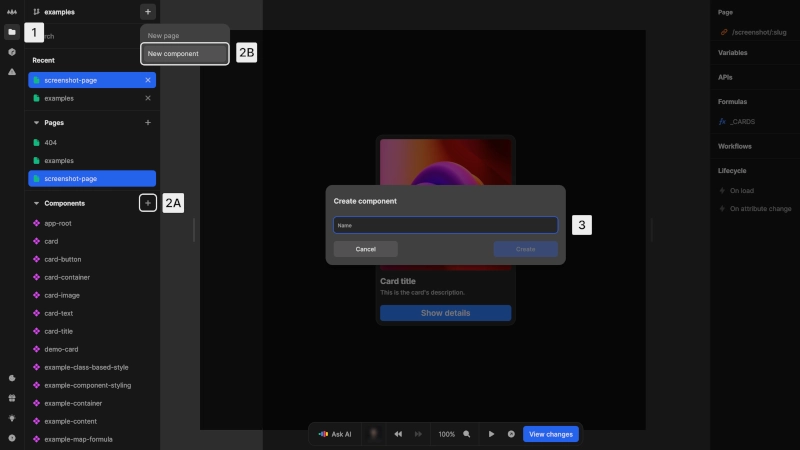Collapse the Components section

point(36,203)
